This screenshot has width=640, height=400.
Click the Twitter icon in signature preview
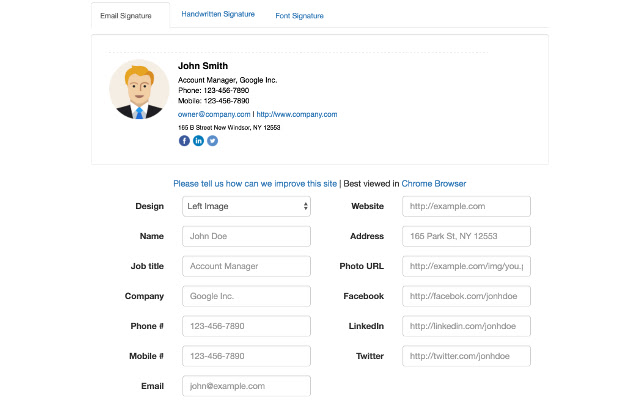click(212, 141)
